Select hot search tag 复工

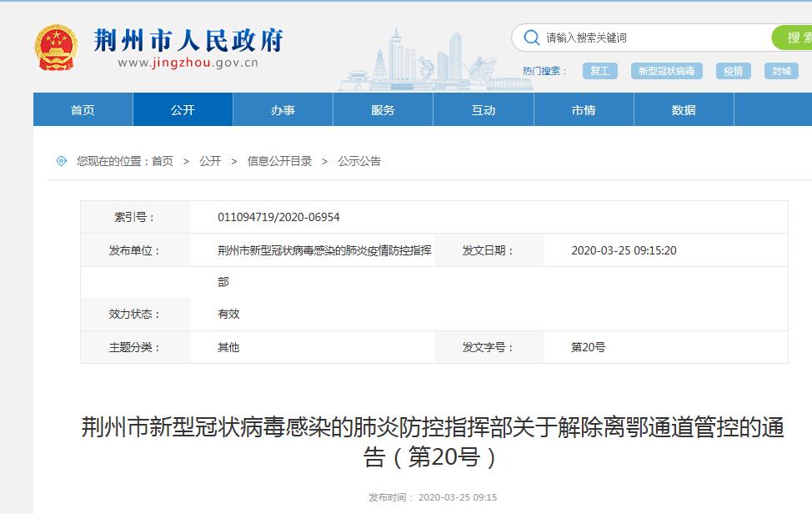(x=599, y=71)
